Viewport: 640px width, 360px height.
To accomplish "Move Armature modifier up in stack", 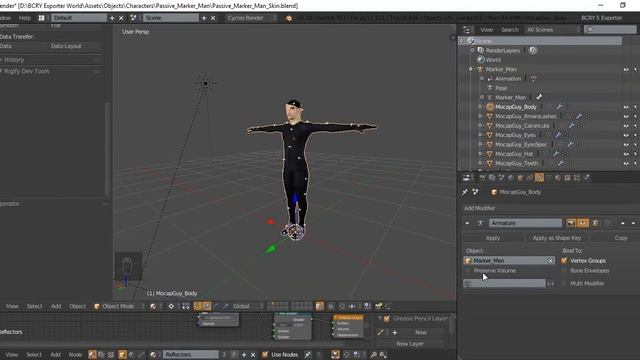I will (622, 223).
